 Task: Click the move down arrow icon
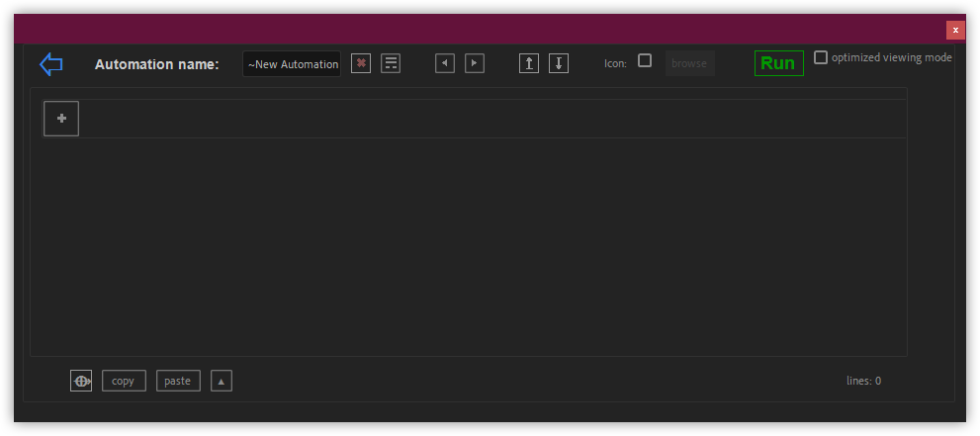pos(559,63)
